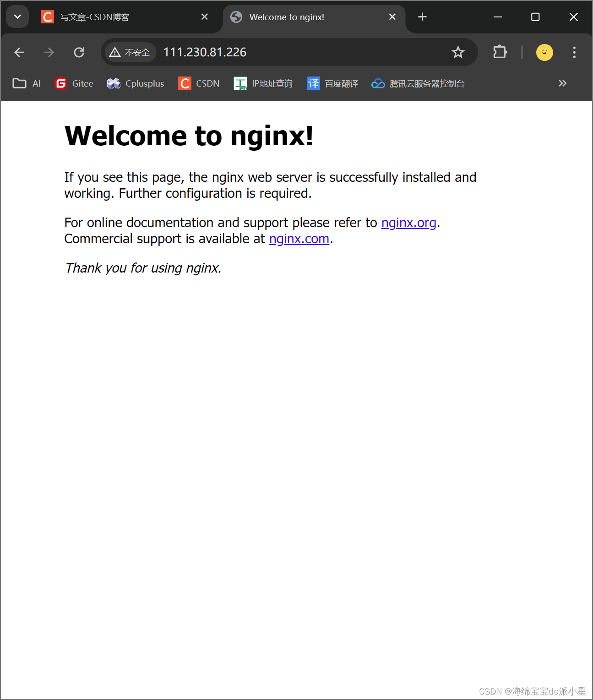Follow the nginx.org link
The image size is (593, 700).
pyautogui.click(x=409, y=223)
